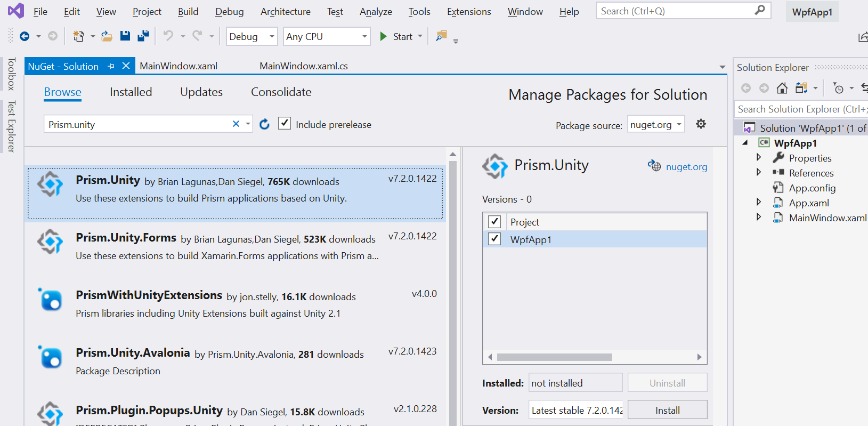Switch to the Consolidate tab
The image size is (868, 426).
(281, 92)
